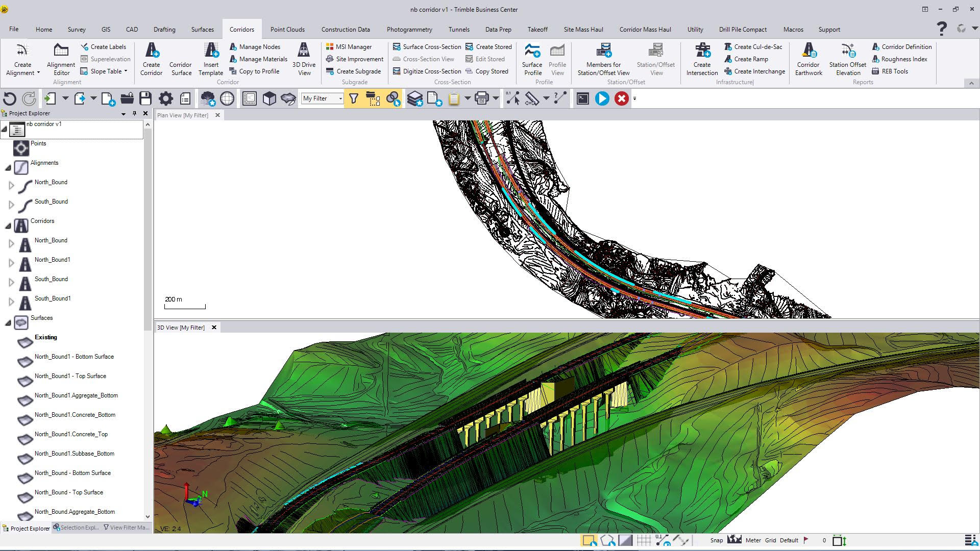Open Project Settings gear icon
Screen dimensions: 980x551
click(166, 98)
